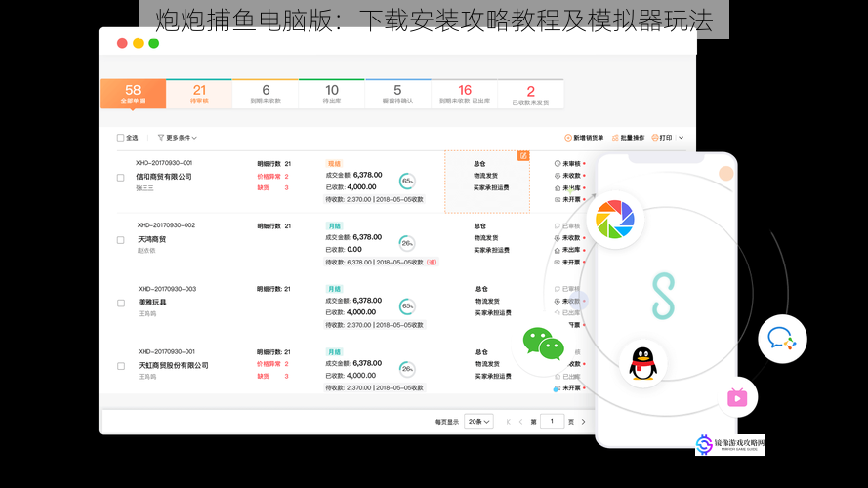Click the 美雅玩具 customer name
Viewport: 868px width, 488px height.
152,303
